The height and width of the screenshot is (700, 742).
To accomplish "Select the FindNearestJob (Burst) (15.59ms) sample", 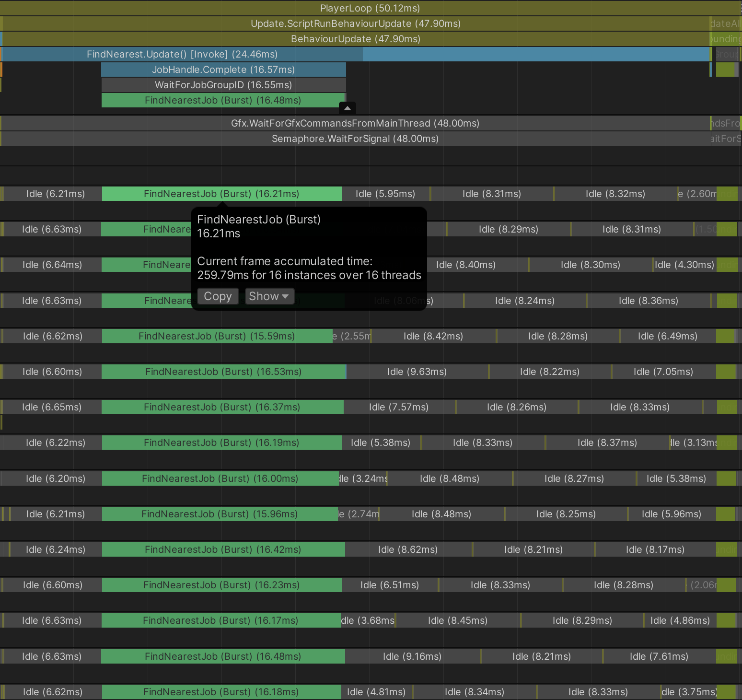I will [217, 336].
